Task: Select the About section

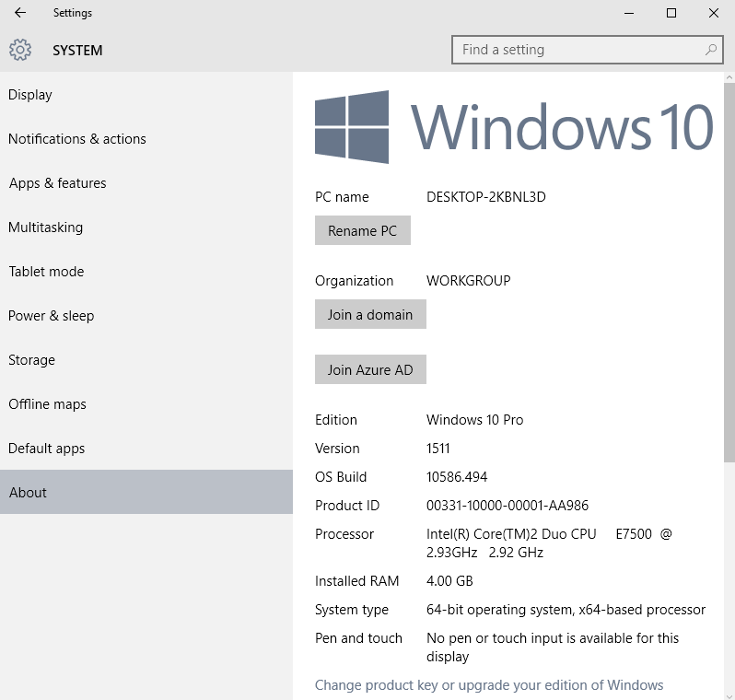Action: 28,493
